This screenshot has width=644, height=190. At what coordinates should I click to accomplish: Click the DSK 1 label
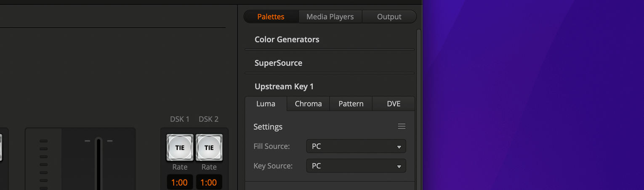pyautogui.click(x=180, y=119)
